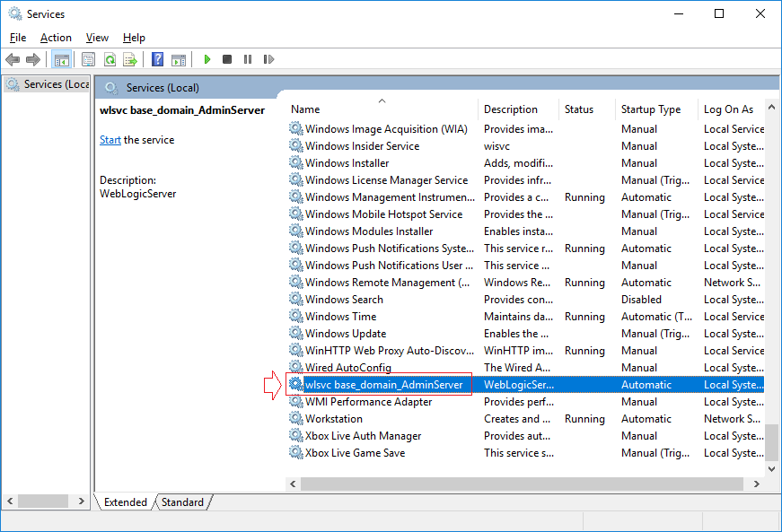The image size is (782, 532).
Task: Click the gear icon for Xbox Live Auth Manager
Action: [x=295, y=435]
